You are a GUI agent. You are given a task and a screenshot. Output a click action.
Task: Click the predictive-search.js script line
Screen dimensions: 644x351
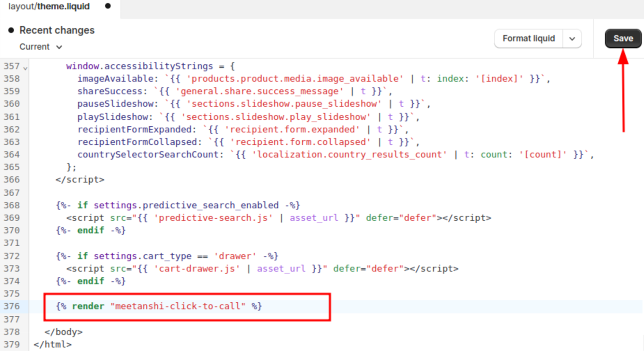point(279,218)
